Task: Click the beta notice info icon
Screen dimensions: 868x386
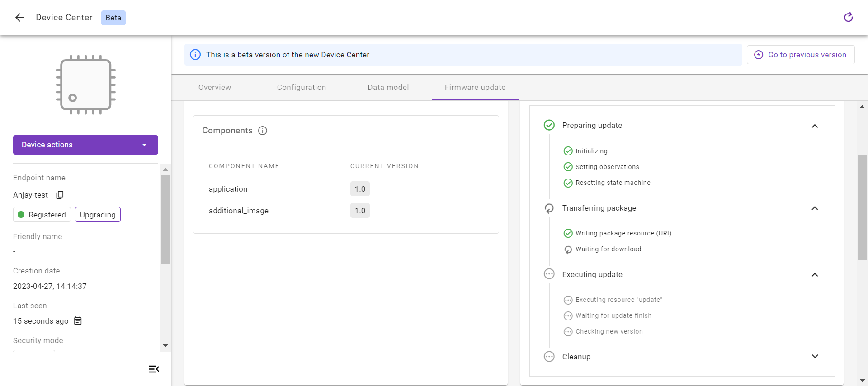Action: click(x=195, y=55)
